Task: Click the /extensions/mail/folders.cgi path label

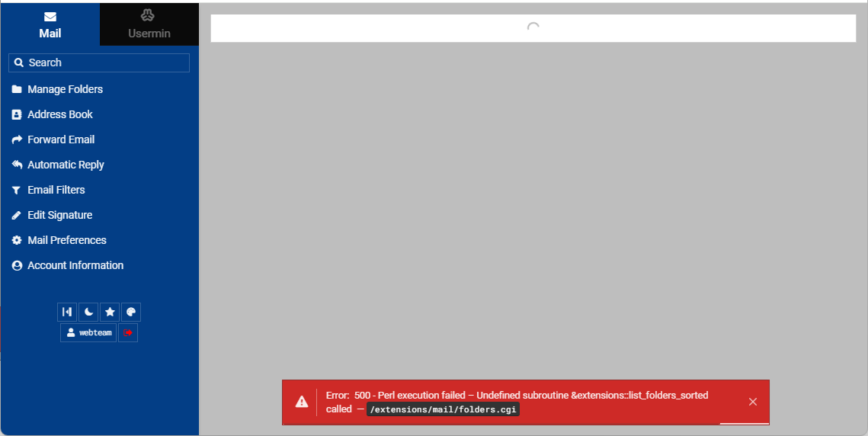Action: coord(443,409)
